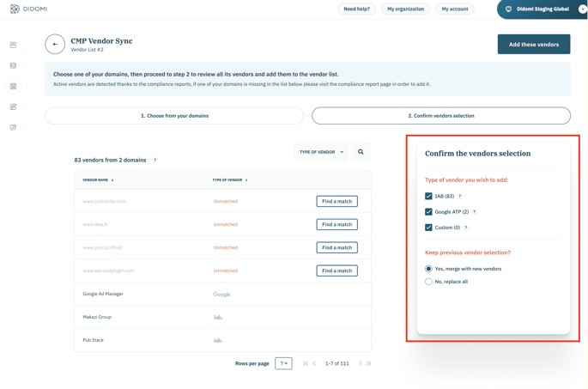The height and width of the screenshot is (389, 588).
Task: Click the search magnifier icon
Action: pyautogui.click(x=361, y=152)
